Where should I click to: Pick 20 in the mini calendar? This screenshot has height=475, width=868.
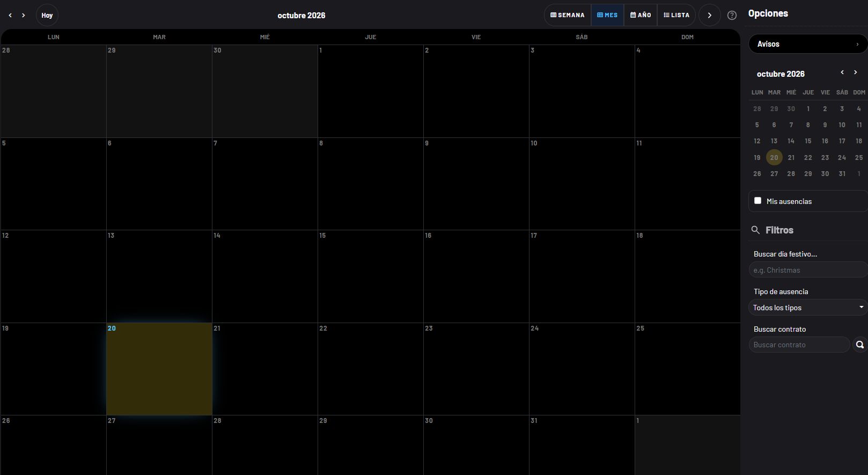click(774, 157)
